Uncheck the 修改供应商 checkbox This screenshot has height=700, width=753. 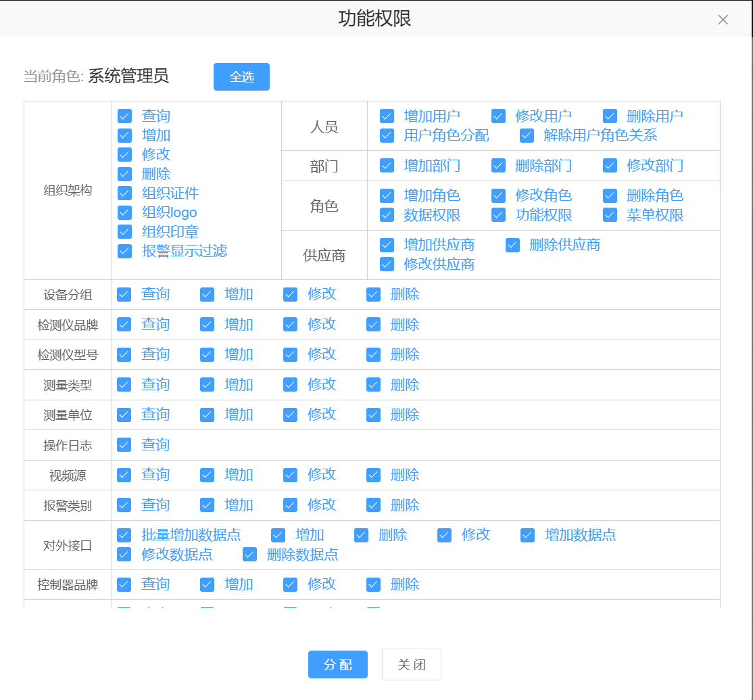(x=387, y=264)
